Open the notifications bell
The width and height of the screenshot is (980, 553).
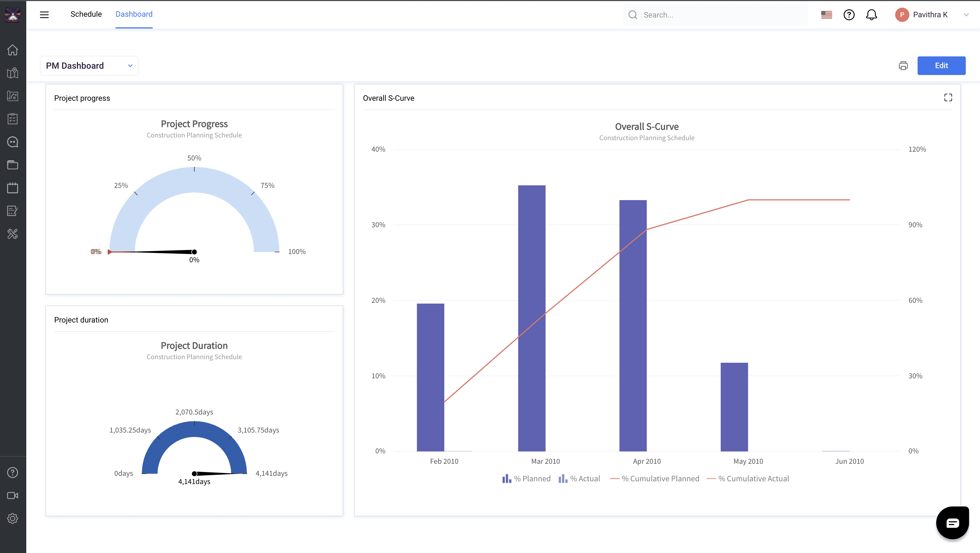871,15
